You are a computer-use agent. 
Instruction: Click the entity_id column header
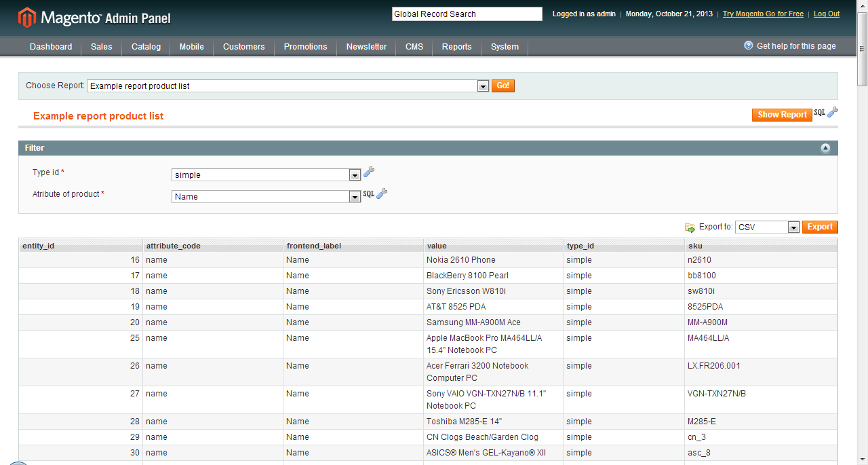(x=80, y=246)
